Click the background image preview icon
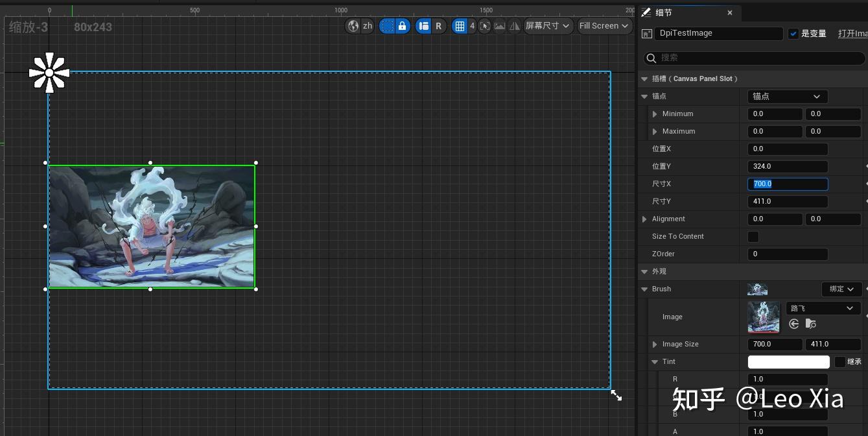Screen dimensions: 868x436 click(x=500, y=26)
